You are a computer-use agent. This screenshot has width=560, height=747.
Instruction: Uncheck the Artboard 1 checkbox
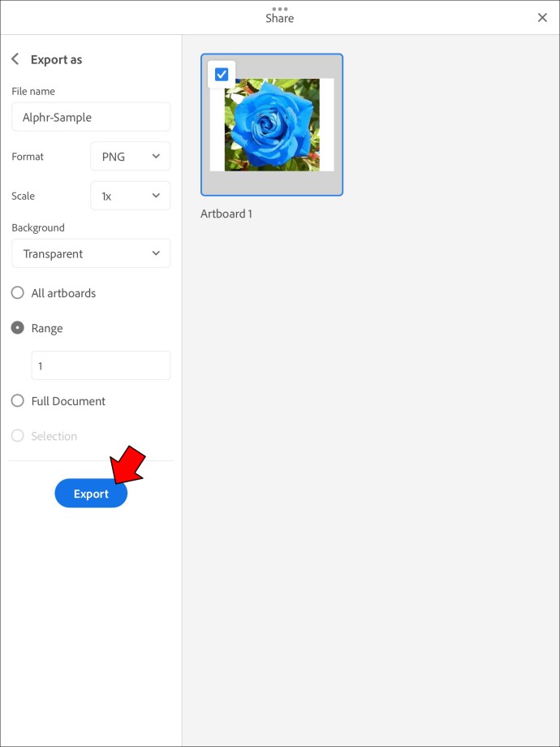click(x=222, y=74)
